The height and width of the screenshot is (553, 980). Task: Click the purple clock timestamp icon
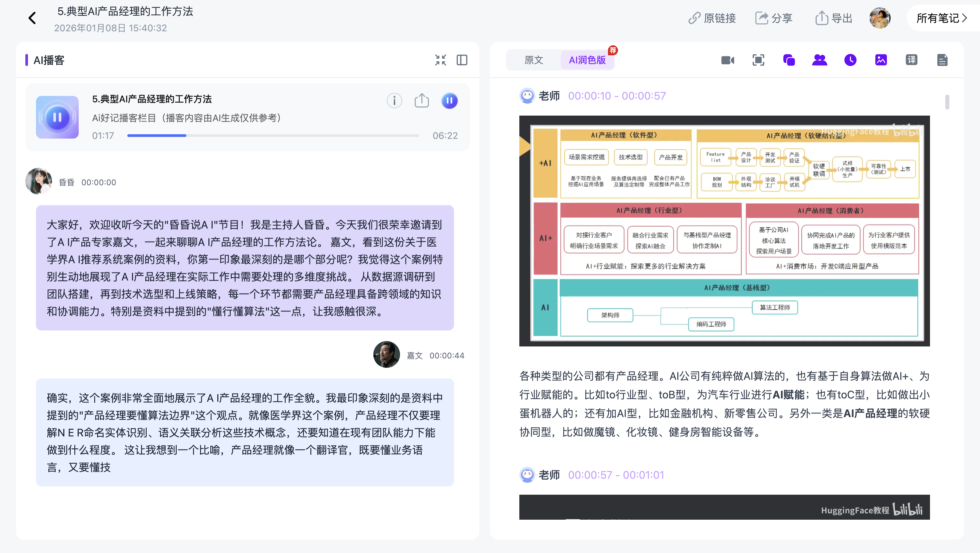coord(850,60)
